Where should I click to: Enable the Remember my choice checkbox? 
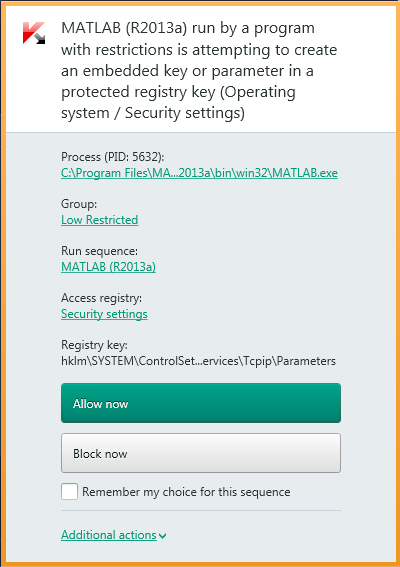pyautogui.click(x=69, y=492)
